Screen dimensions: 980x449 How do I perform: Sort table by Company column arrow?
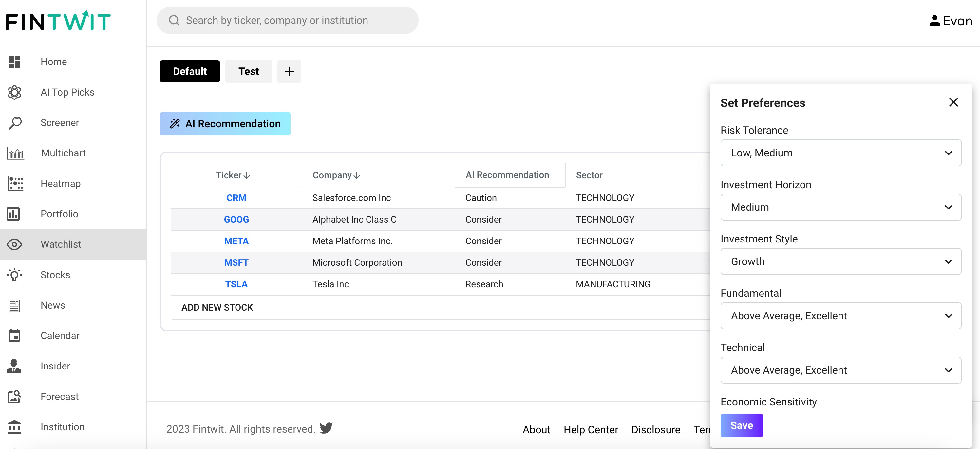356,176
